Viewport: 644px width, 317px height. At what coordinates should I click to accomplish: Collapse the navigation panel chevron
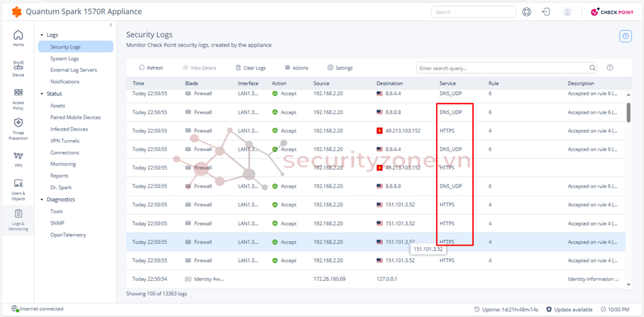coord(110,25)
